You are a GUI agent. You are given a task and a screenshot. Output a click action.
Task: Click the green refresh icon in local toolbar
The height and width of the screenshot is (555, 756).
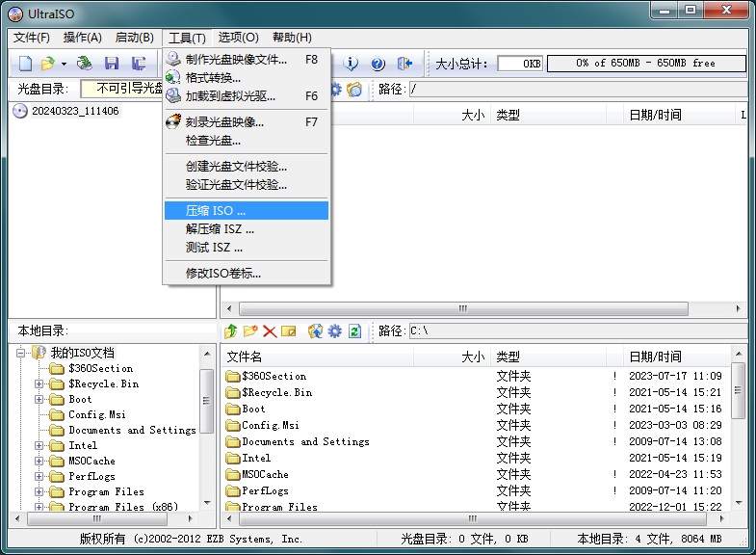354,331
